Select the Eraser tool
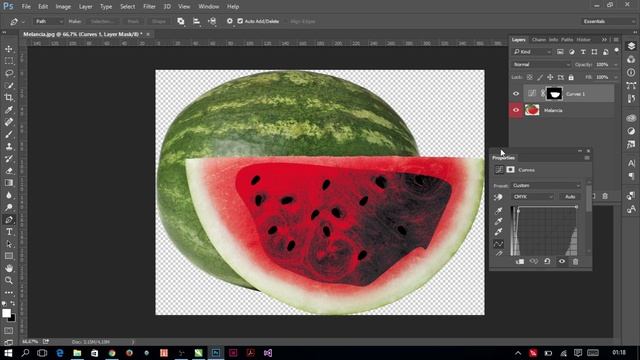The width and height of the screenshot is (640, 360). [9, 171]
